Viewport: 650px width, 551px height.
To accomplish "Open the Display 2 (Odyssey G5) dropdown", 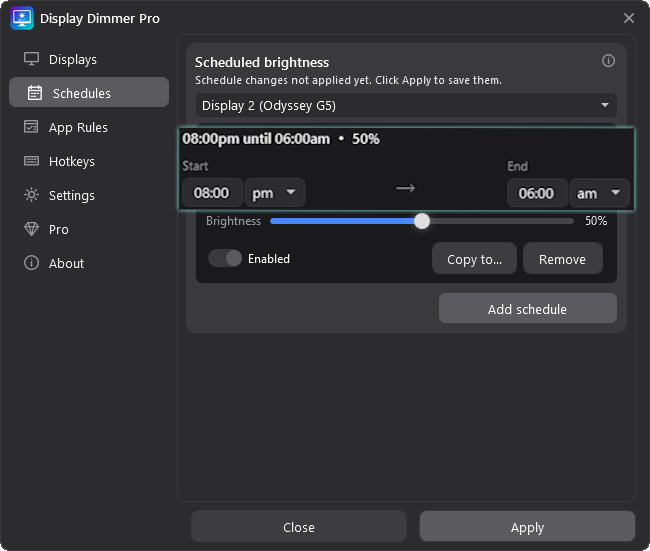I will (406, 105).
